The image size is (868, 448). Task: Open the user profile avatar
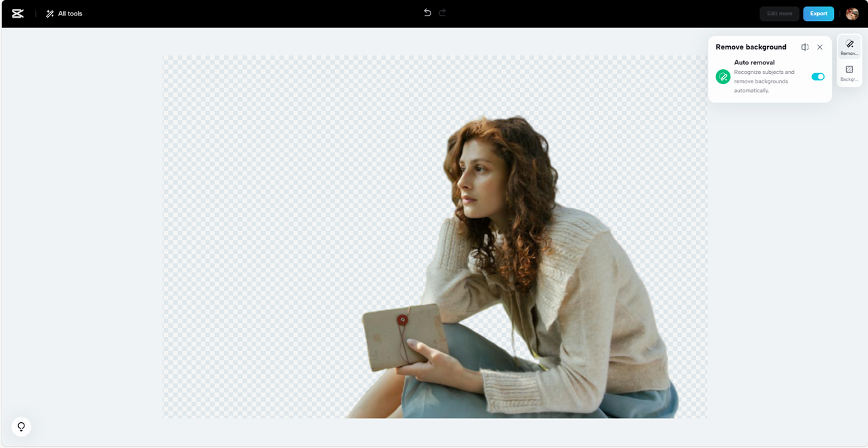tap(852, 14)
